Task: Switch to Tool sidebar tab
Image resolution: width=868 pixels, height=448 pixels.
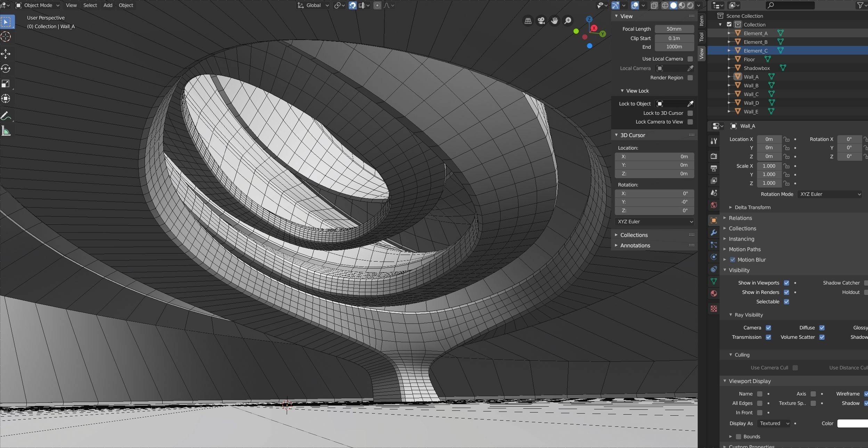Action: coord(701,37)
